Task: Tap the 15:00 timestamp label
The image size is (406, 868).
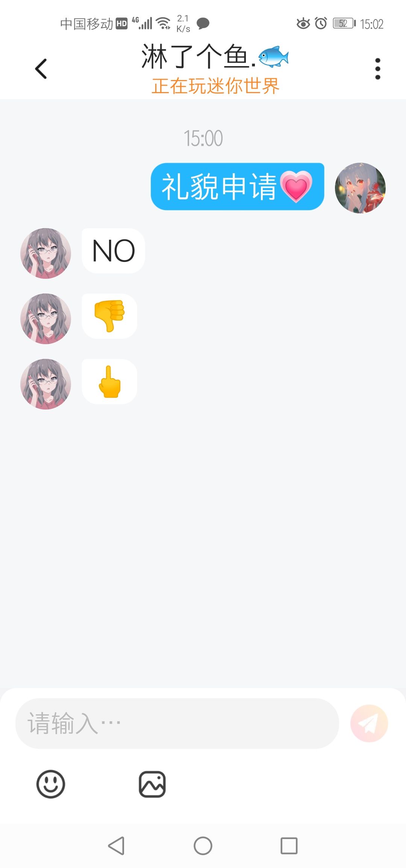Action: click(x=203, y=138)
